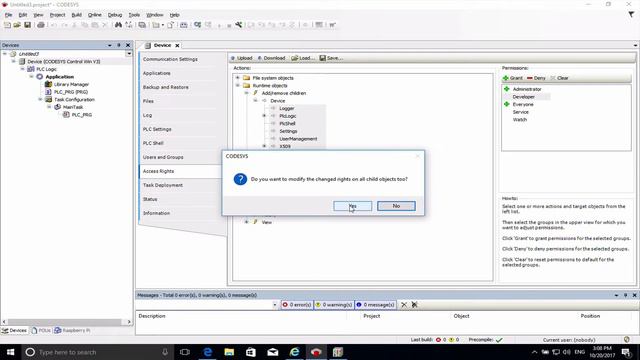Screen dimensions: 640x360
Task: Click Yes in the CODESYS dialog
Action: 353,206
